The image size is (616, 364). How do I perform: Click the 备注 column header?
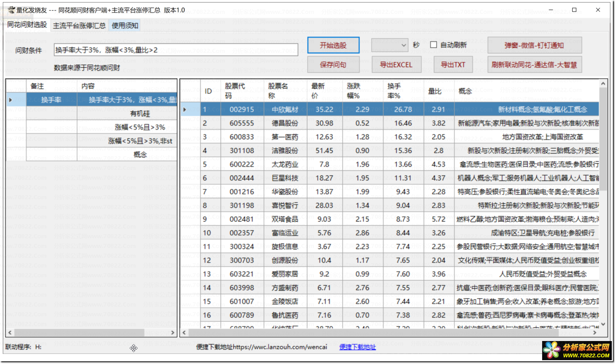coord(52,86)
